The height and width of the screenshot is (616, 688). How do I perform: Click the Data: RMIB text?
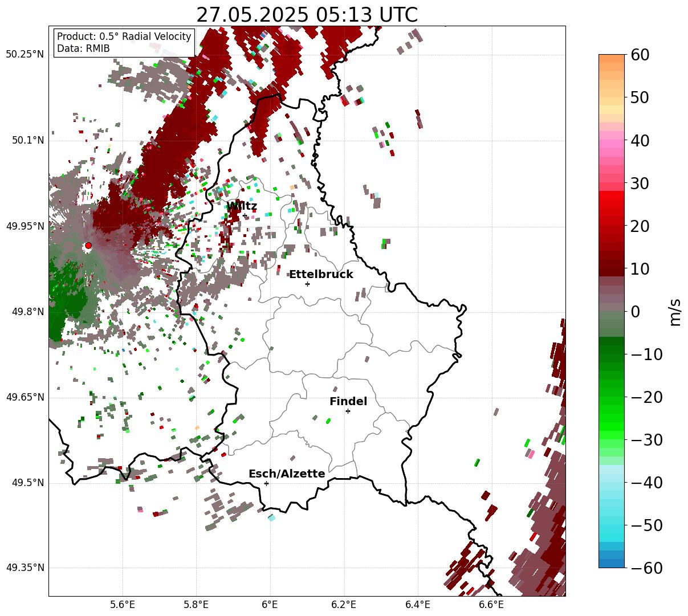tap(83, 48)
